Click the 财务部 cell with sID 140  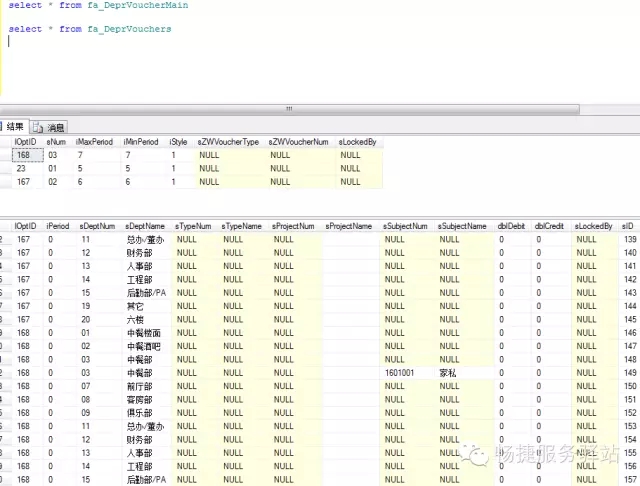pos(138,254)
